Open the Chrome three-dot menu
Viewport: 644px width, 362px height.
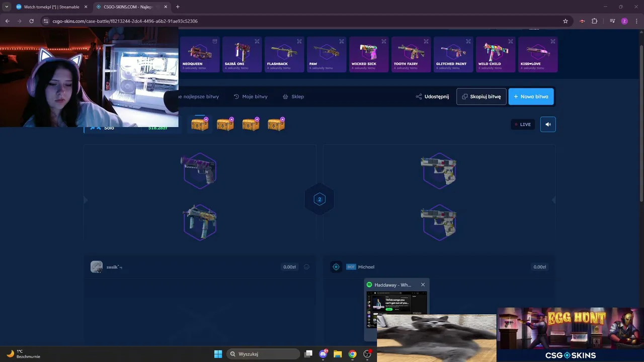636,21
